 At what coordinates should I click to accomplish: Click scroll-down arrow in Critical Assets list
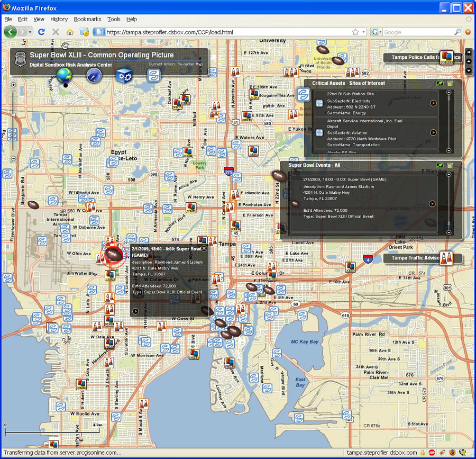(x=449, y=150)
